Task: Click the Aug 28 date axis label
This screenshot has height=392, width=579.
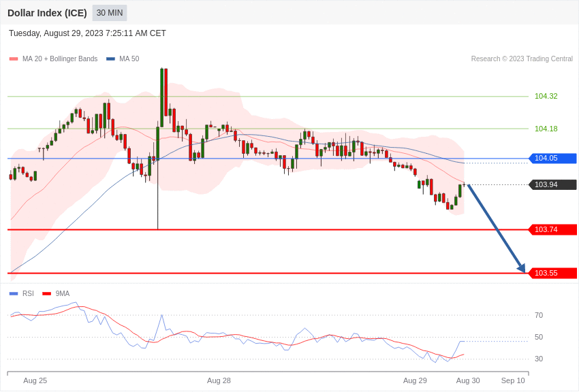Action: point(219,380)
